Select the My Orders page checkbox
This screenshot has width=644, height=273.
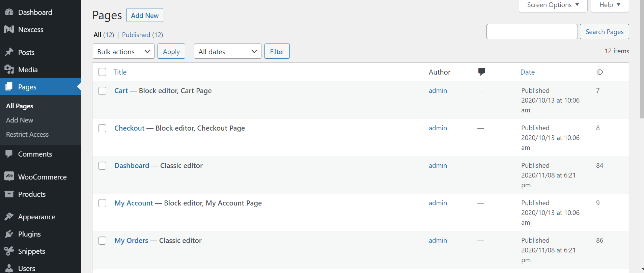point(102,241)
